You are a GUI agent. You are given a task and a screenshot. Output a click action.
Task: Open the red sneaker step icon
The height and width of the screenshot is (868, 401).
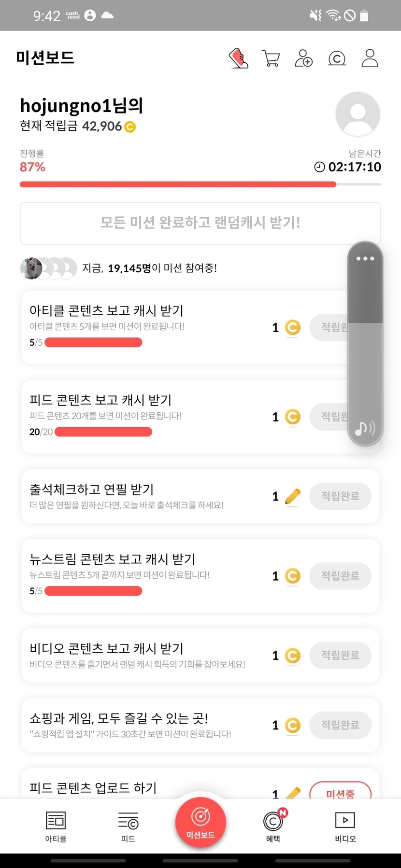click(238, 58)
